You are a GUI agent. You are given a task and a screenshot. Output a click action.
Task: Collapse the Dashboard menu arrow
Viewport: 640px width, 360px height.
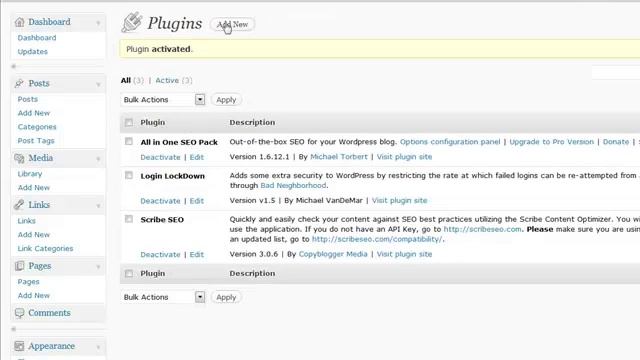pyautogui.click(x=98, y=23)
